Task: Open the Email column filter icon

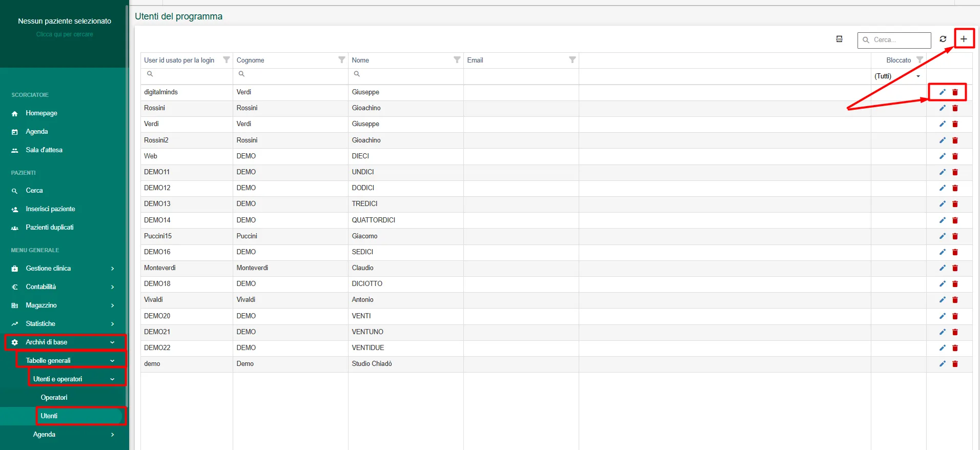Action: click(x=572, y=60)
